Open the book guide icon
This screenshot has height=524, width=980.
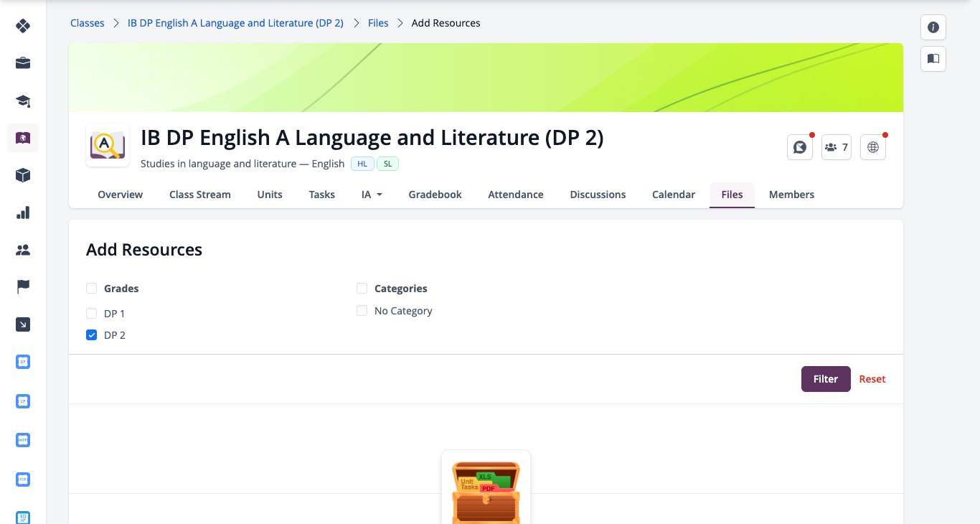[933, 59]
